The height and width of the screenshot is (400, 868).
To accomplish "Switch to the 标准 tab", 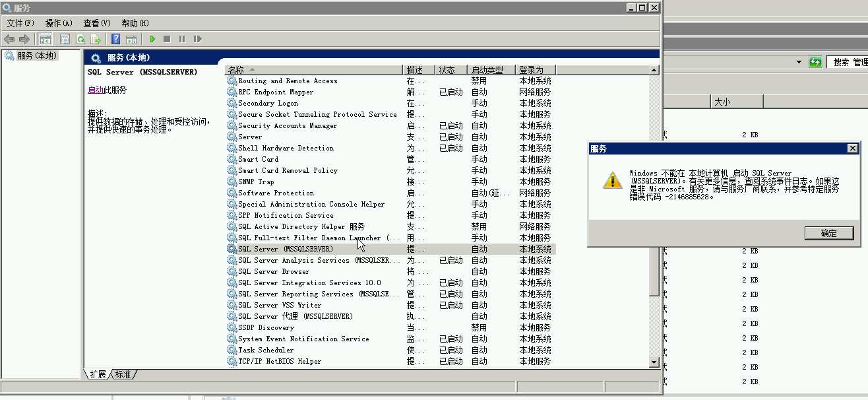I will [123, 374].
